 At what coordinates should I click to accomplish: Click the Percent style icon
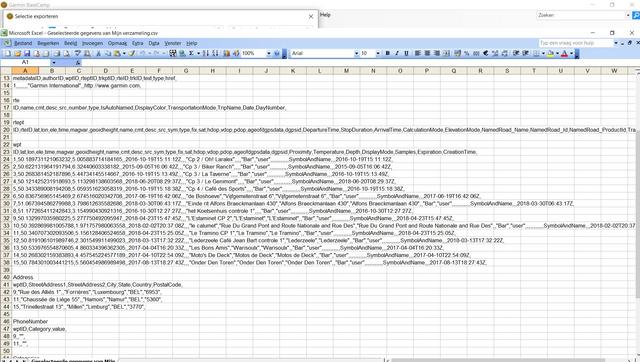click(466, 53)
